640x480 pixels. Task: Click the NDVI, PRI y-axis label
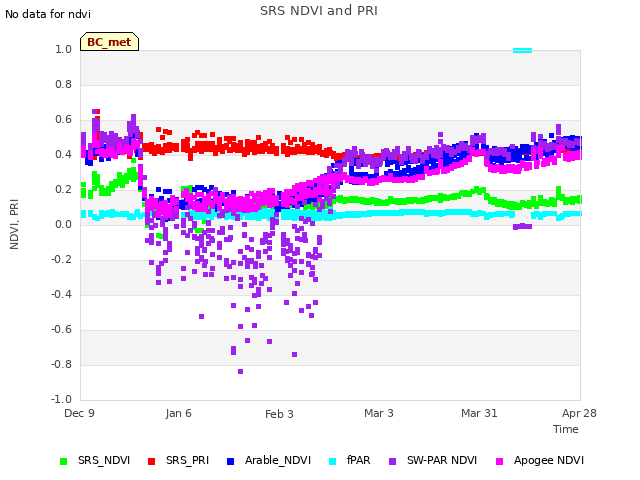14,224
